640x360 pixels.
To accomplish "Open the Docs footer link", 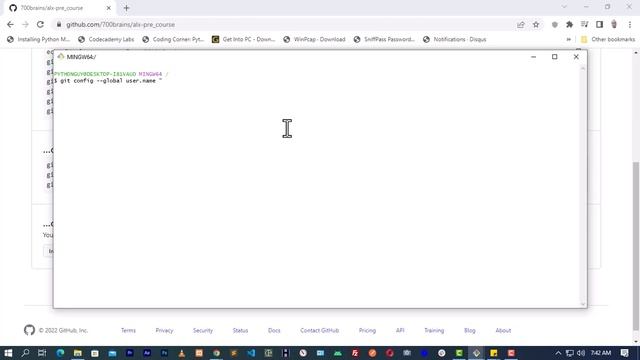I will point(274,330).
